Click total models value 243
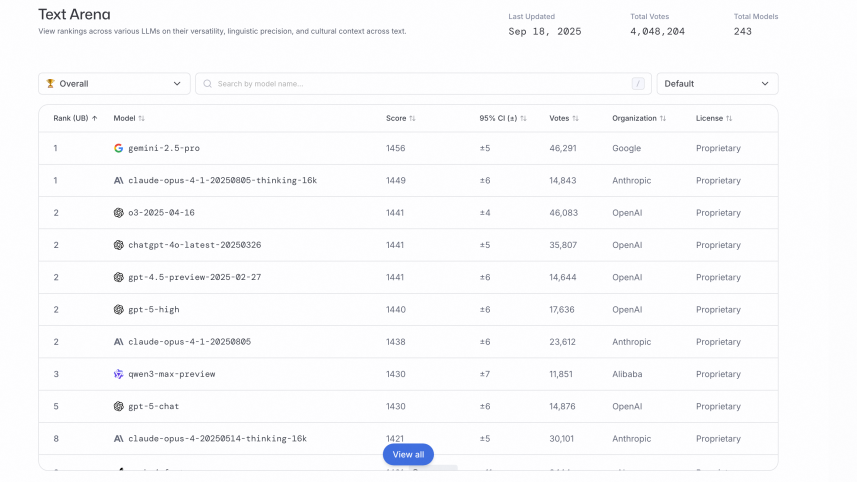Viewport: 857px width, 482px height. (743, 31)
